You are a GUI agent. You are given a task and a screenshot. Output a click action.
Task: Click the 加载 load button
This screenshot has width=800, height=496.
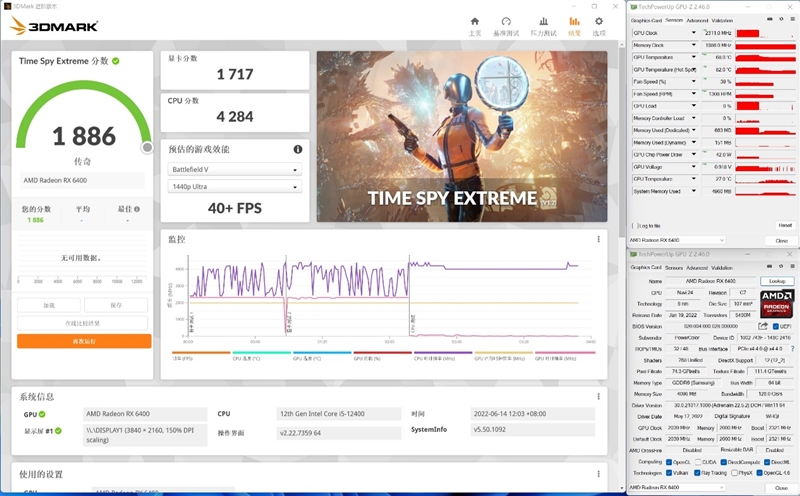(49, 305)
